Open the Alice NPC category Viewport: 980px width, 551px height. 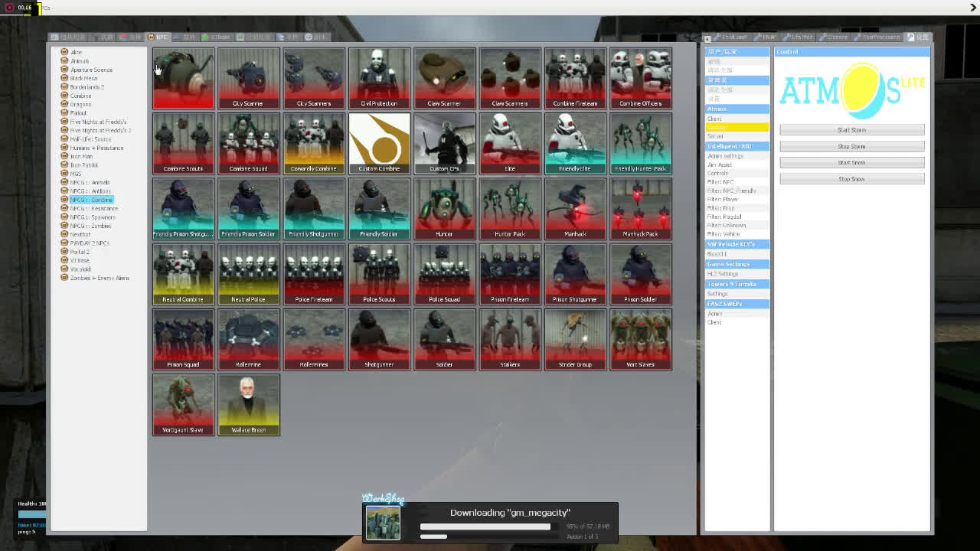pyautogui.click(x=76, y=52)
